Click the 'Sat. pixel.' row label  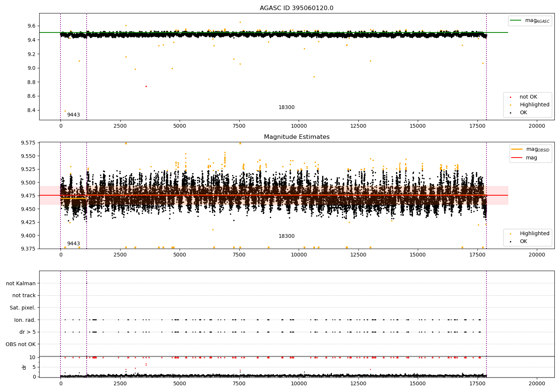click(x=22, y=308)
